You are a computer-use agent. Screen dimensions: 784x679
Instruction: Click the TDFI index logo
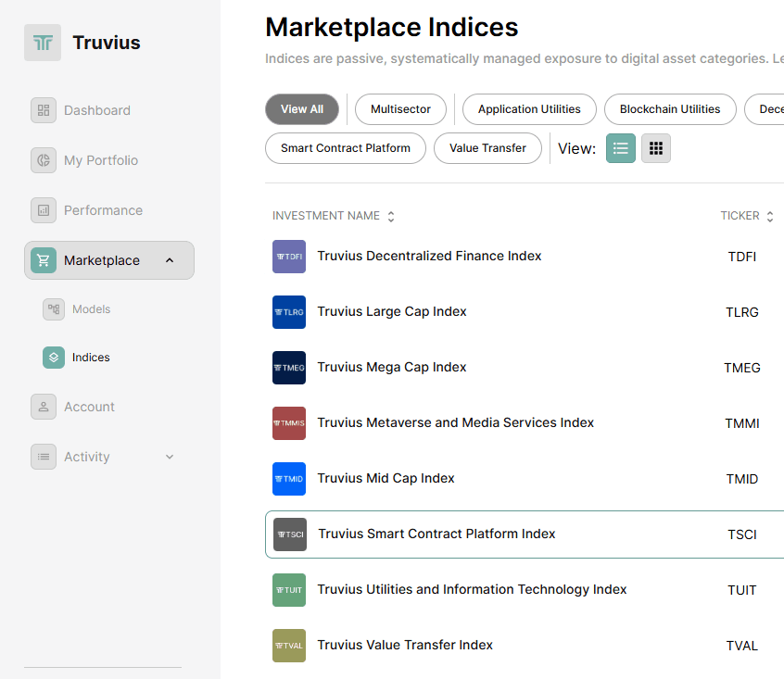click(289, 257)
